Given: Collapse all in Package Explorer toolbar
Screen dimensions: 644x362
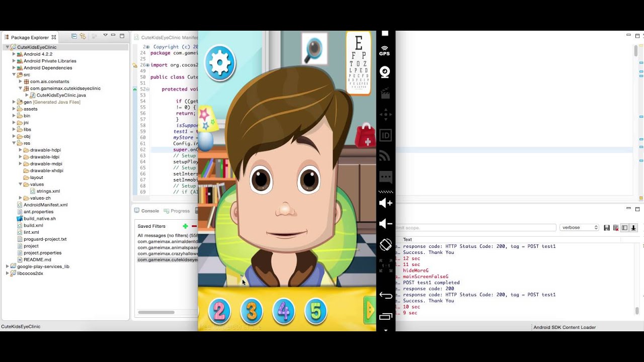Looking at the screenshot, I should coord(74,36).
